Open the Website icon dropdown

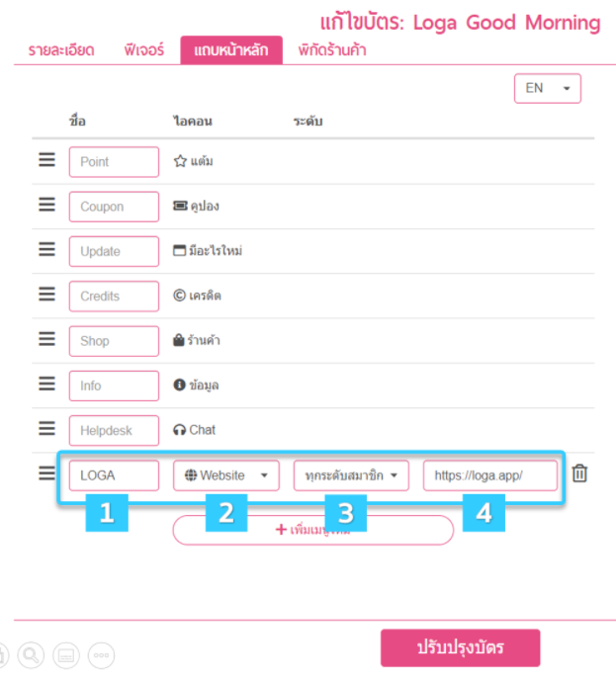tap(226, 475)
